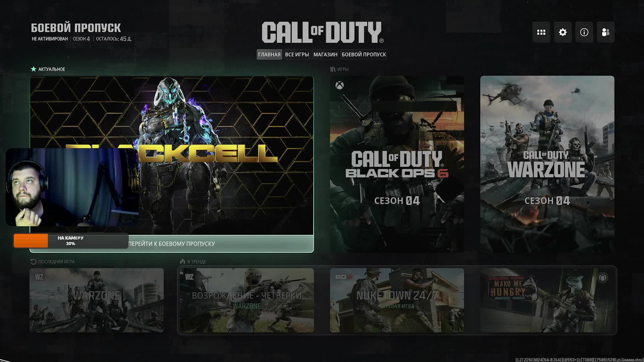This screenshot has height=362, width=644.
Task: Click the WZ badge on Warzone last game card
Action: tap(39, 277)
